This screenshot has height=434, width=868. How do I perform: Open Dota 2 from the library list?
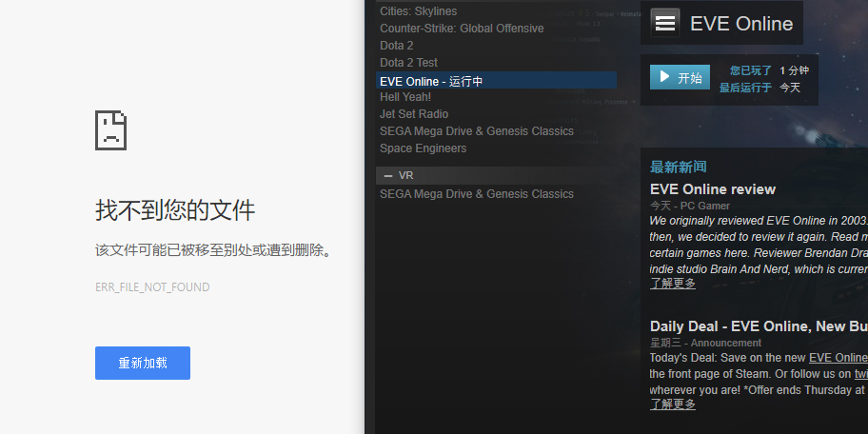[396, 46]
